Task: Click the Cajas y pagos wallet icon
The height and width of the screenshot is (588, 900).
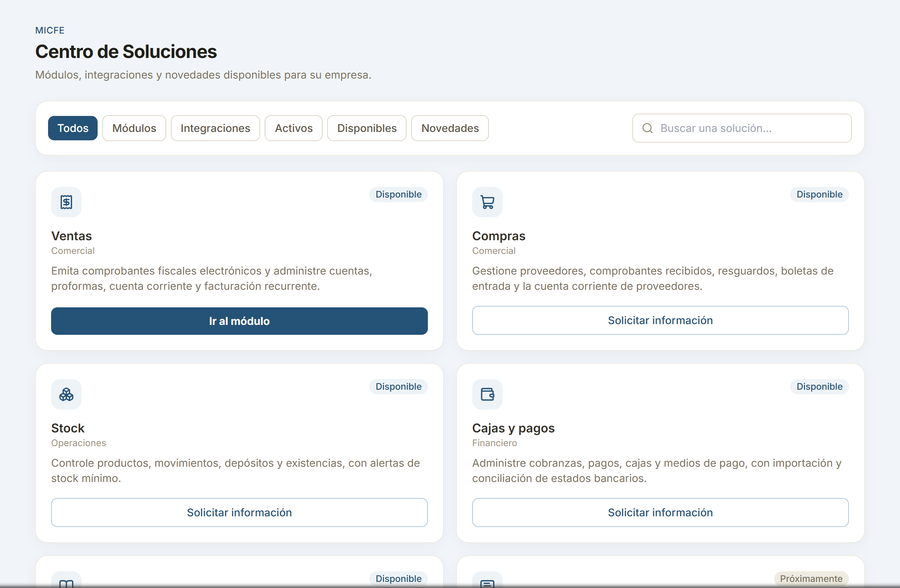Action: [487, 394]
